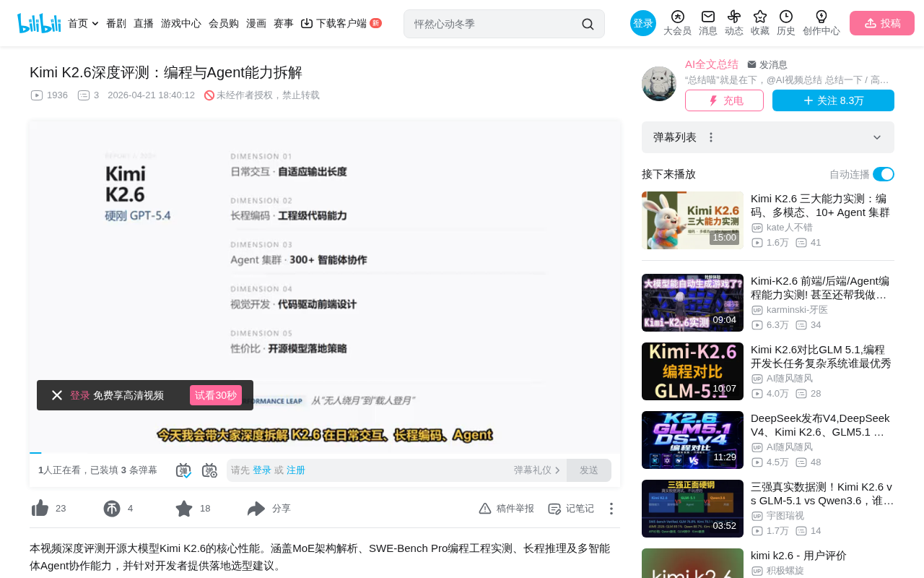924x578 pixels.
Task: Open 弹幕列表 options dots
Action: coord(711,137)
